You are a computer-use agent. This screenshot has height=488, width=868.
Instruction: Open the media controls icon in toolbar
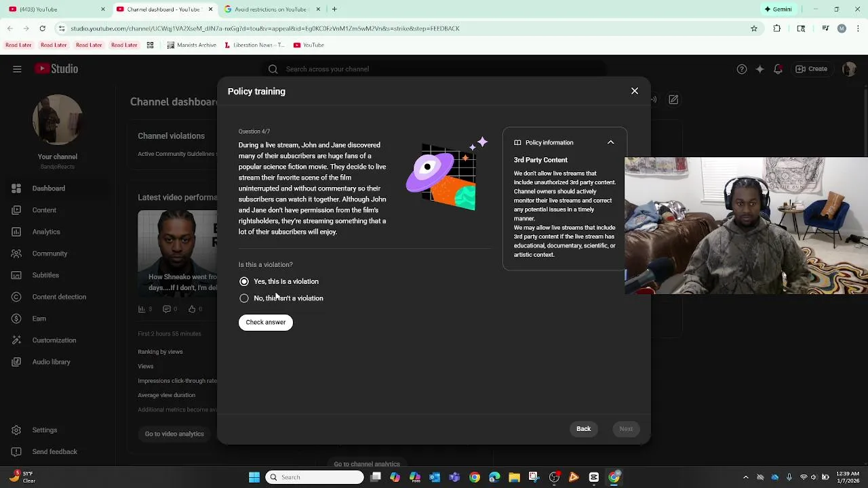point(825,28)
